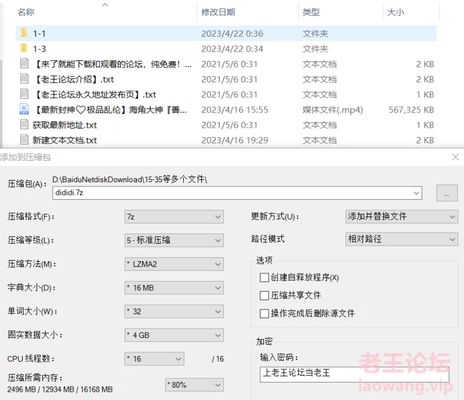Close the 添加到压缩包 dialog
This screenshot has width=464, height=400.
tap(455, 157)
